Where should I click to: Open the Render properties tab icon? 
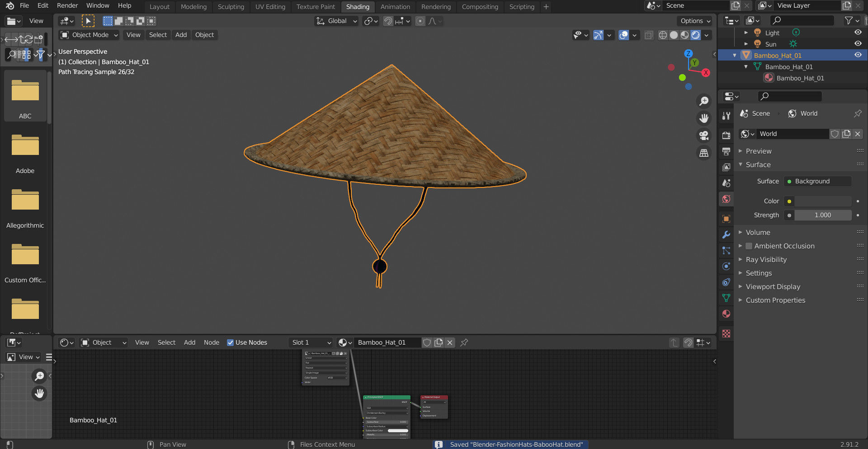click(x=726, y=136)
